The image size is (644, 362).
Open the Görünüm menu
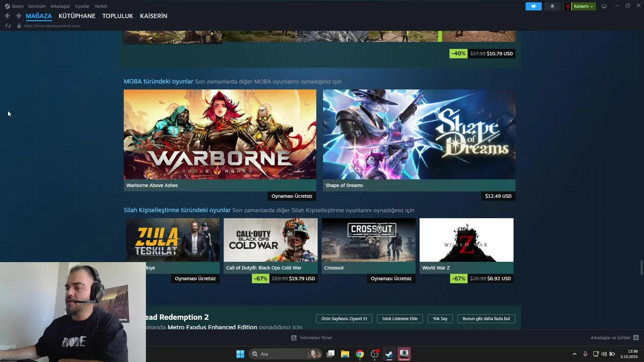37,6
